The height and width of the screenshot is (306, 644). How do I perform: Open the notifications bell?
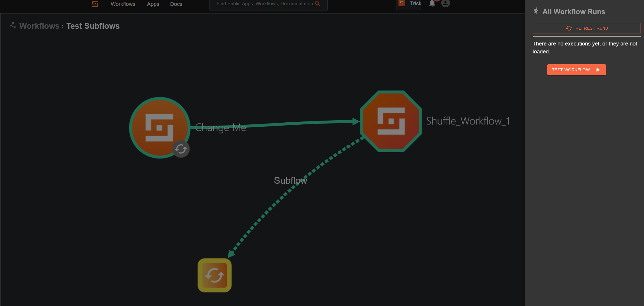[432, 4]
